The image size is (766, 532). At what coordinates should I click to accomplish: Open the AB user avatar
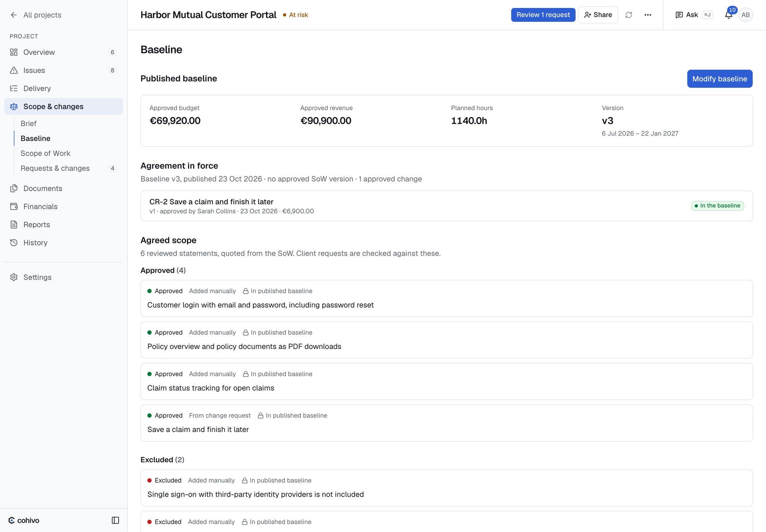click(x=745, y=15)
